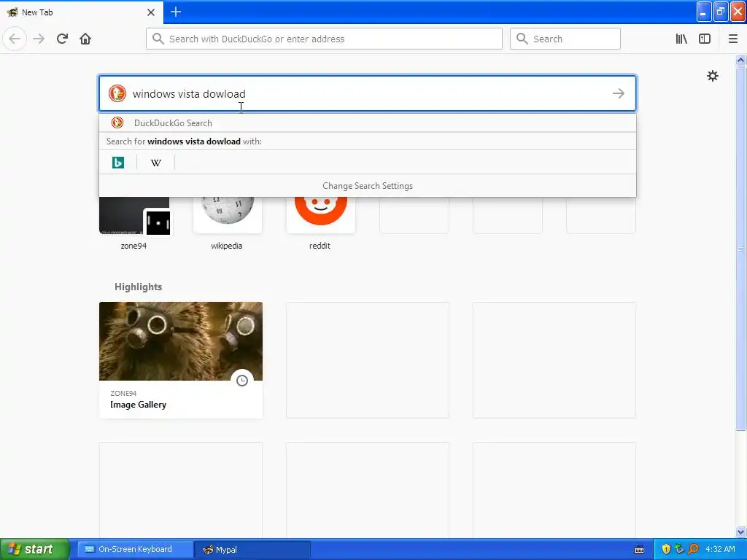Click the forward navigation arrow
This screenshot has height=560, width=747.
click(x=39, y=39)
